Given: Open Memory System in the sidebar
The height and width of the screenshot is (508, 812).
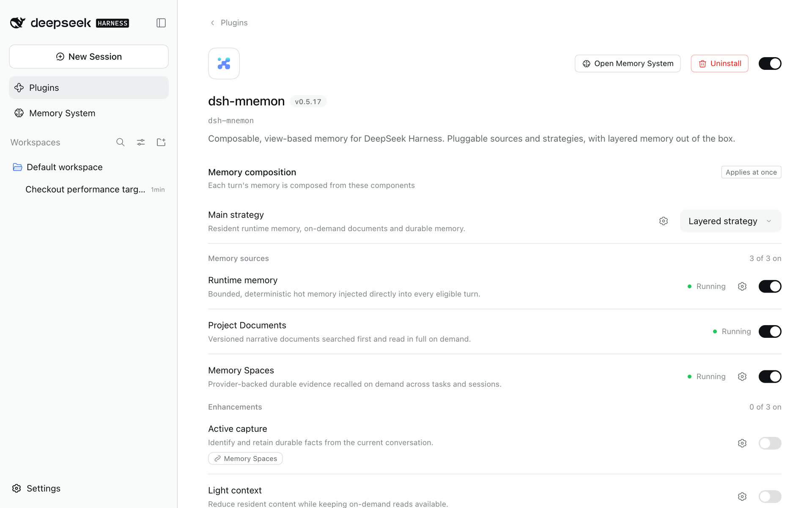Looking at the screenshot, I should (89, 113).
